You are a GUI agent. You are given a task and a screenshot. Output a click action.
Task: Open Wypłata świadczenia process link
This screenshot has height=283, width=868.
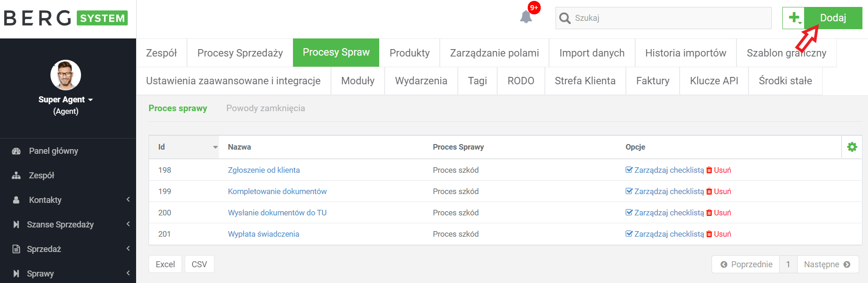(263, 234)
